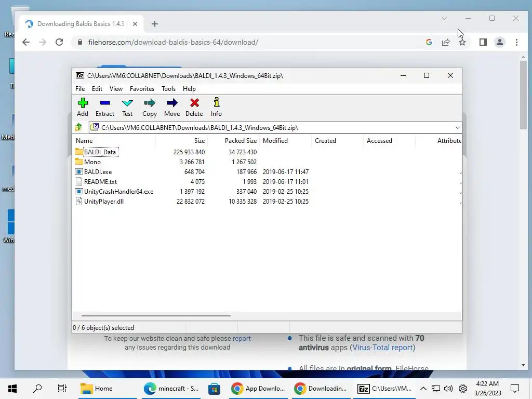Switch to the Edge minecraft taskbar window
Viewport: 532px width, 399px height.
click(x=171, y=389)
